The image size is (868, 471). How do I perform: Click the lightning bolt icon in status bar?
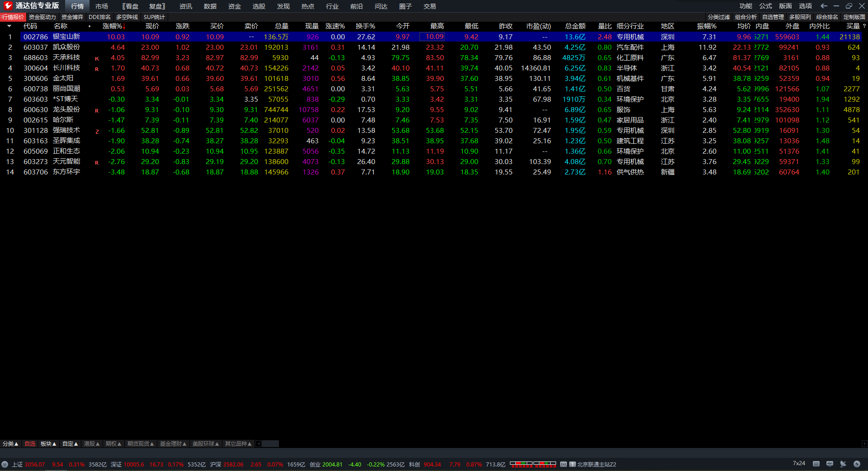(857, 464)
